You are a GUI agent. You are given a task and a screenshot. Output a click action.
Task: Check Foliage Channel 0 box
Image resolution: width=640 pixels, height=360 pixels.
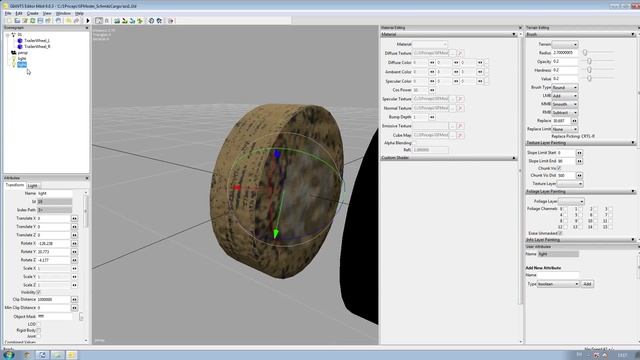(565, 209)
